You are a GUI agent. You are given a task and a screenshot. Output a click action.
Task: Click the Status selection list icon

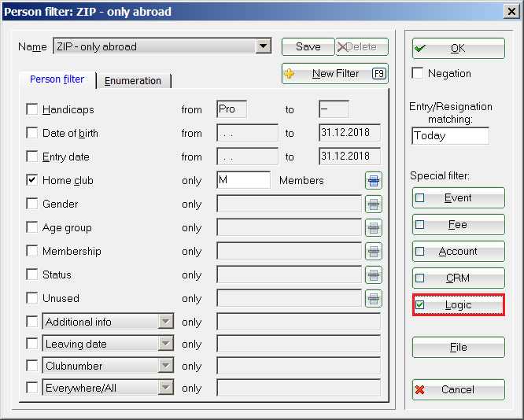(373, 275)
